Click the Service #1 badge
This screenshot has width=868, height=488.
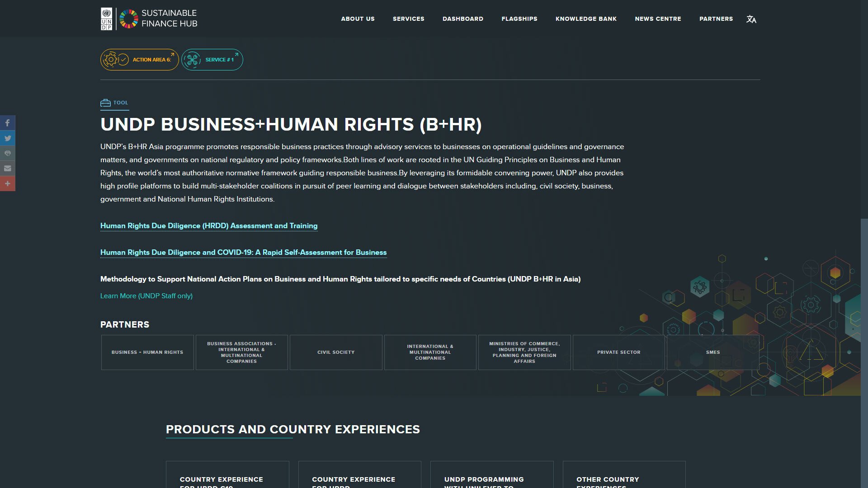pos(212,60)
